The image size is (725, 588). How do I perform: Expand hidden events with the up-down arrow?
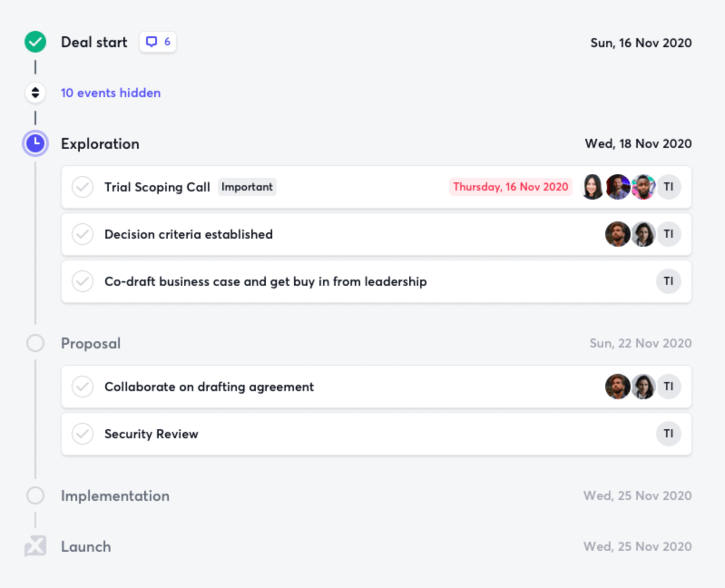coord(35,93)
